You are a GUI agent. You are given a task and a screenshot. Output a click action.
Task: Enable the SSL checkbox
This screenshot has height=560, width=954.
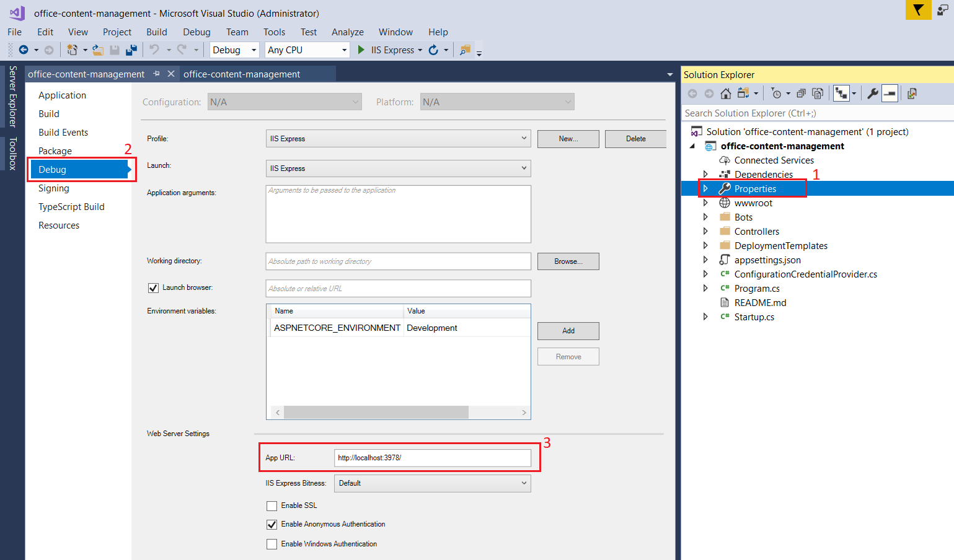point(272,506)
